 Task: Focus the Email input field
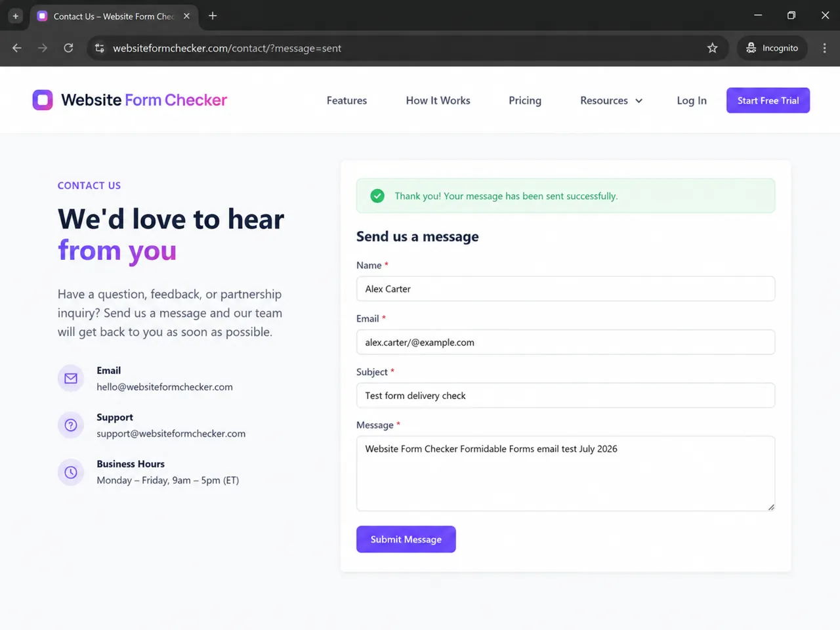566,342
